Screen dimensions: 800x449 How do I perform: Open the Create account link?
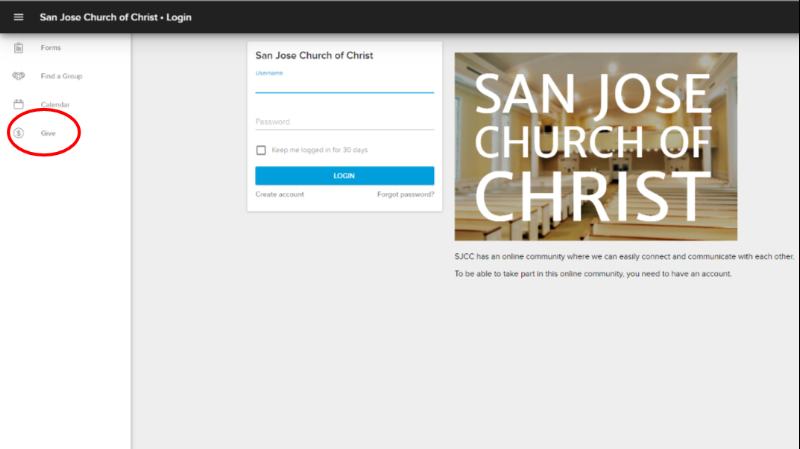280,194
